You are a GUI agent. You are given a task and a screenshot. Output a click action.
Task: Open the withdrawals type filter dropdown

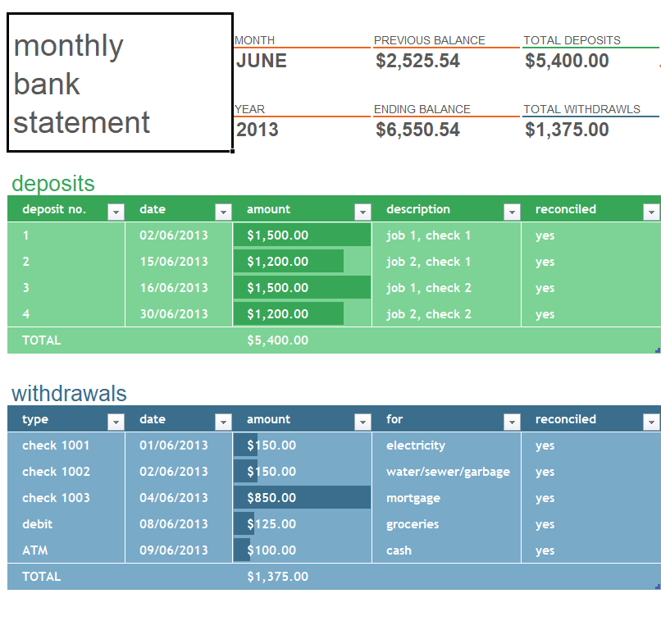[x=116, y=422]
